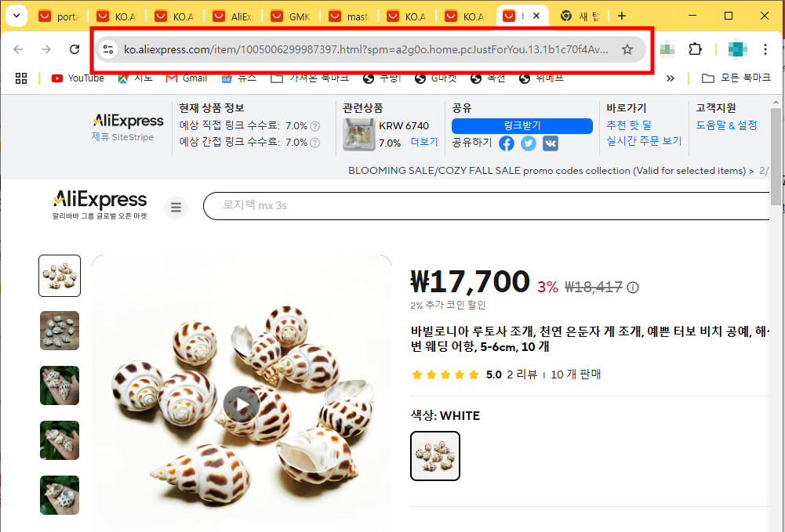Go forward to next page
The image size is (785, 532).
tap(46, 49)
